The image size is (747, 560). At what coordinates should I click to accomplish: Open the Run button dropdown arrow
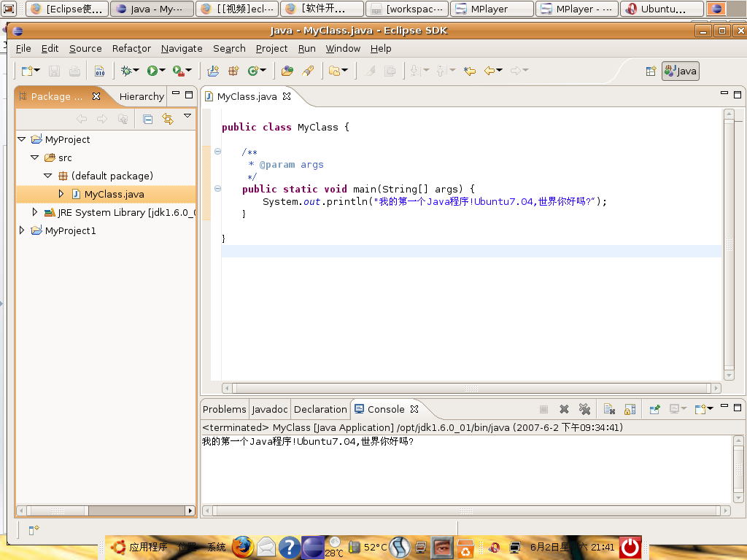click(x=163, y=71)
